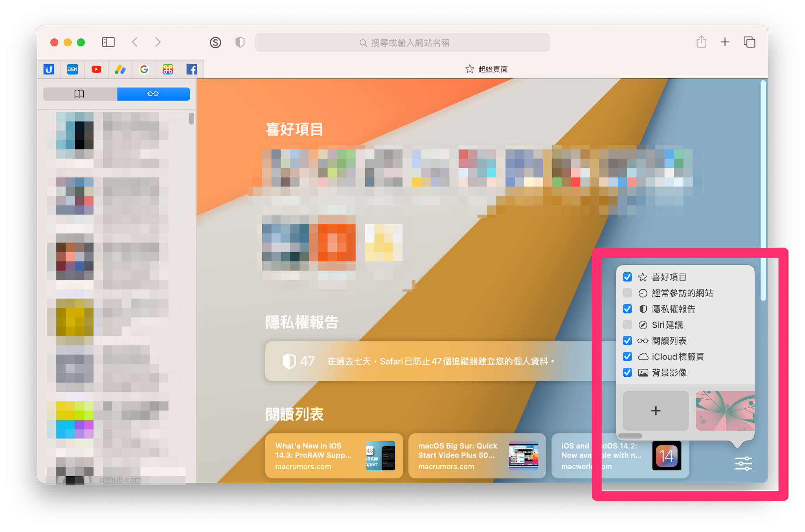Select the Reading List glasses tab
The height and width of the screenshot is (532, 805).
153,94
